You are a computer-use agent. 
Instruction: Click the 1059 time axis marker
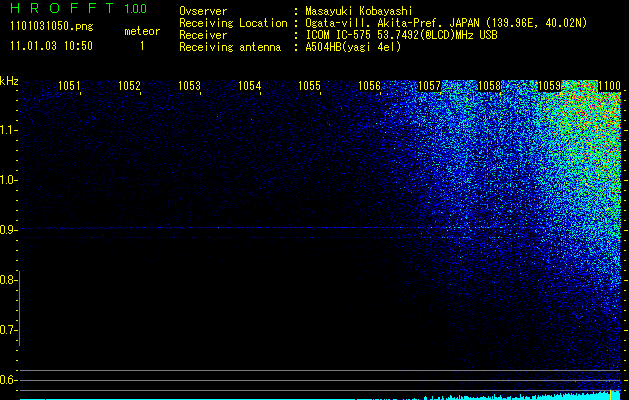549,86
